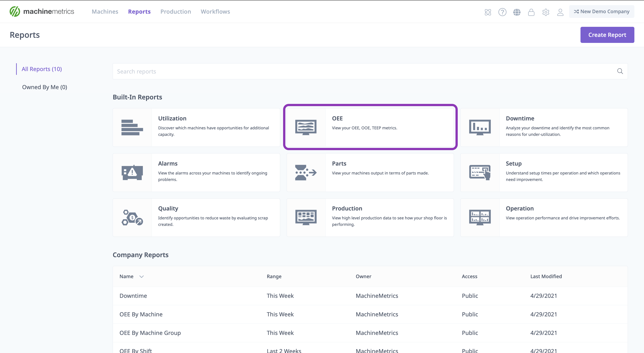644x353 pixels.
Task: Sort by the Name column header
Action: pos(126,276)
